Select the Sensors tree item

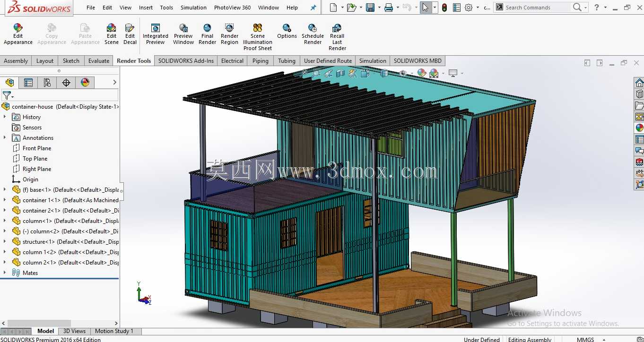pyautogui.click(x=32, y=127)
